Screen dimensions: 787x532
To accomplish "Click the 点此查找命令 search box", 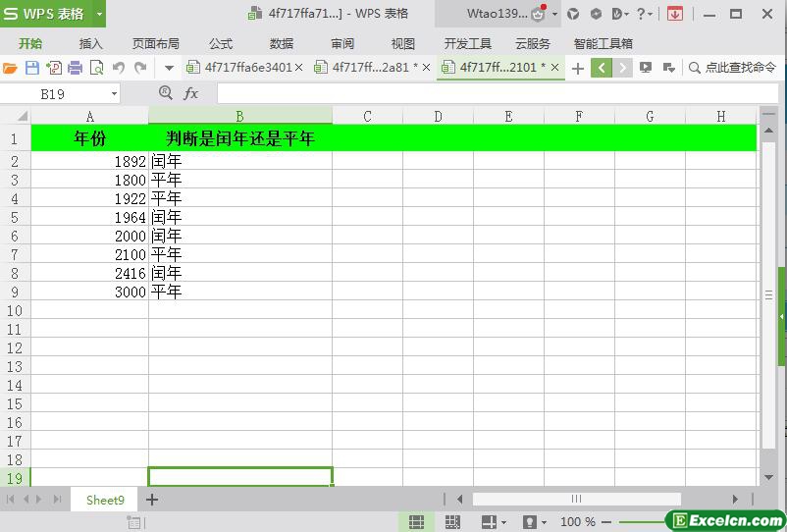I will coord(734,68).
